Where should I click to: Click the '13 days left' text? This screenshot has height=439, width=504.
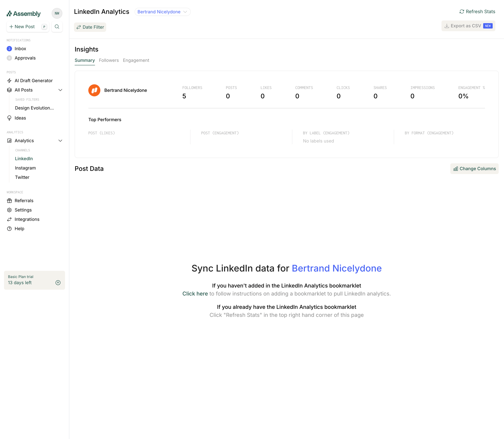[x=20, y=283]
